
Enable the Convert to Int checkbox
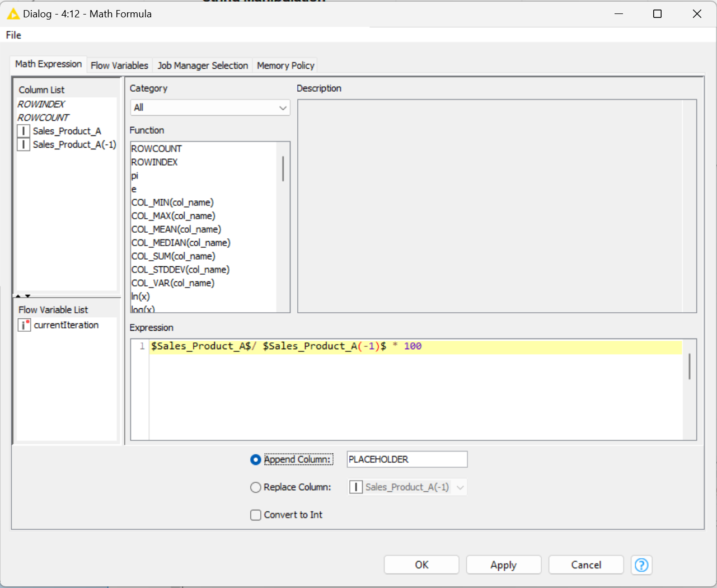[256, 515]
